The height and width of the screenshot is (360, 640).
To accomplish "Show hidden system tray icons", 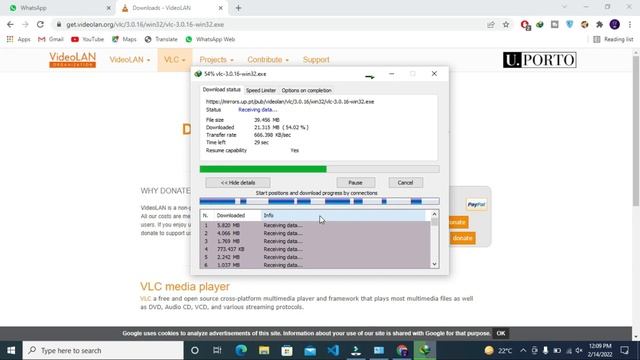I will (x=523, y=350).
